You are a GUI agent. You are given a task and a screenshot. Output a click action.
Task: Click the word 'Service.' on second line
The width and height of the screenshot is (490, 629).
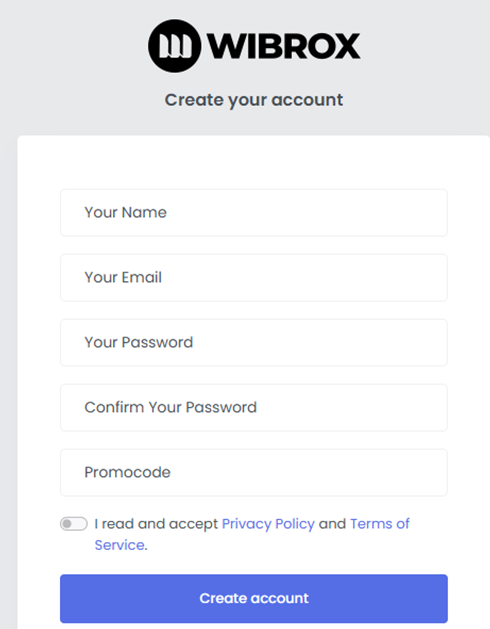(121, 545)
